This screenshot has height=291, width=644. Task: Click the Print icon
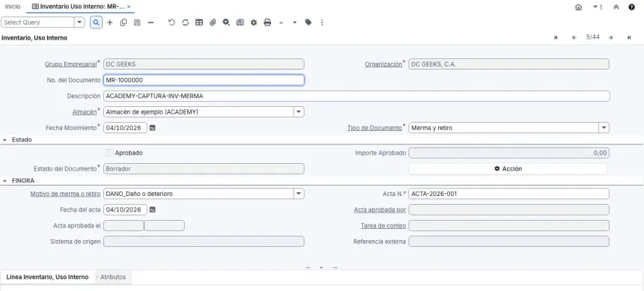coord(267,22)
